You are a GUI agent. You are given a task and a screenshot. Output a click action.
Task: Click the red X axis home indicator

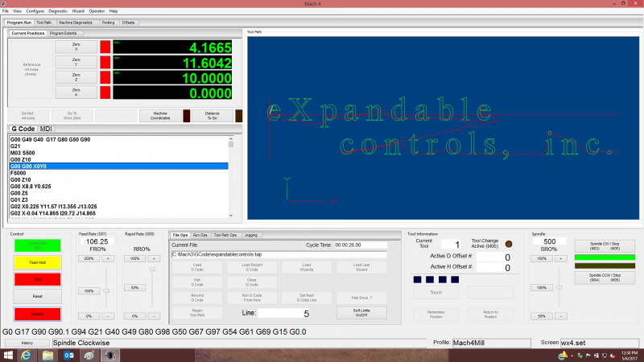click(105, 47)
